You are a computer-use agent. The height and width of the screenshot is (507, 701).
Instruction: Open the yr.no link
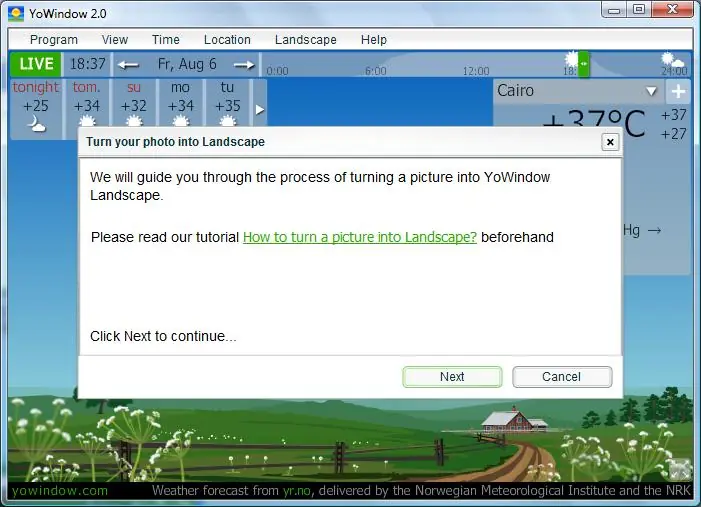[297, 490]
